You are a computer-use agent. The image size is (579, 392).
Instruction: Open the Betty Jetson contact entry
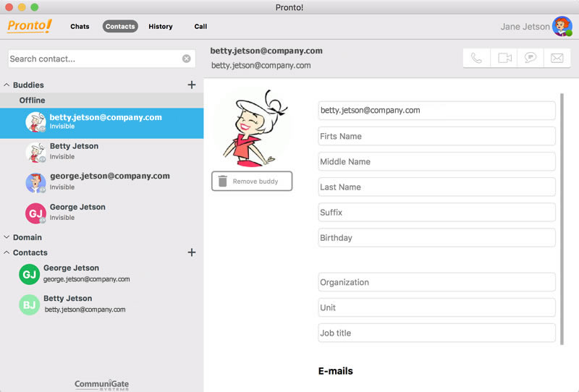pos(101,304)
